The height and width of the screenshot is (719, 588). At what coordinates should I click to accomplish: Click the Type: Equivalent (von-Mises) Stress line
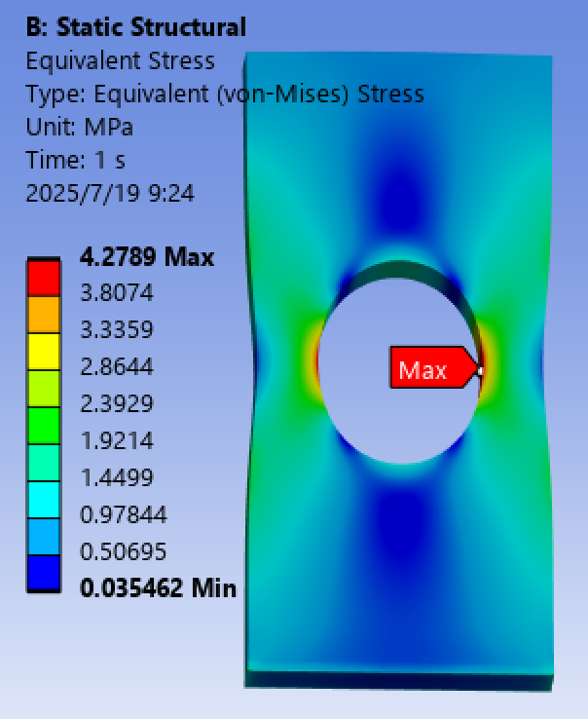(225, 94)
